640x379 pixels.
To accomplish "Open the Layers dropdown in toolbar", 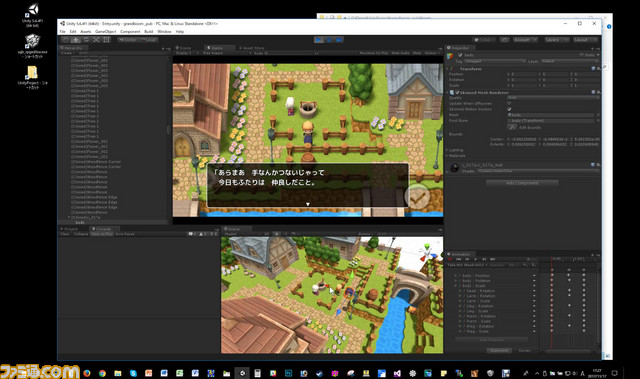I will click(x=556, y=40).
